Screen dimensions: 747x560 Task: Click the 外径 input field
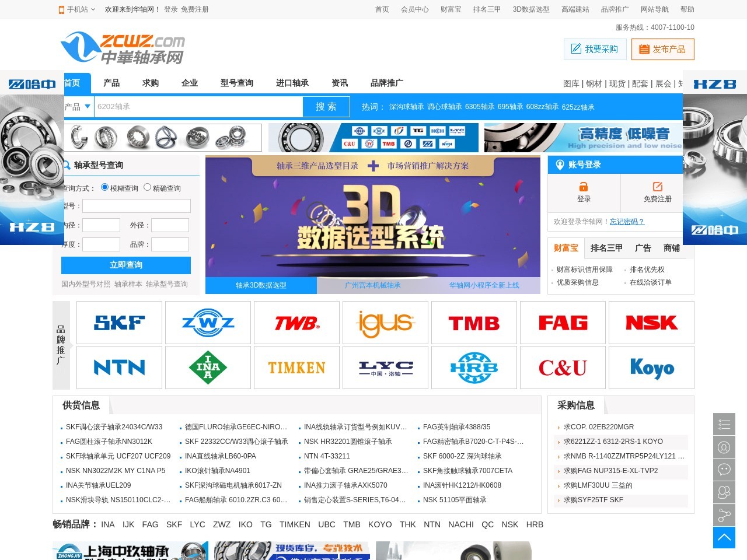170,225
